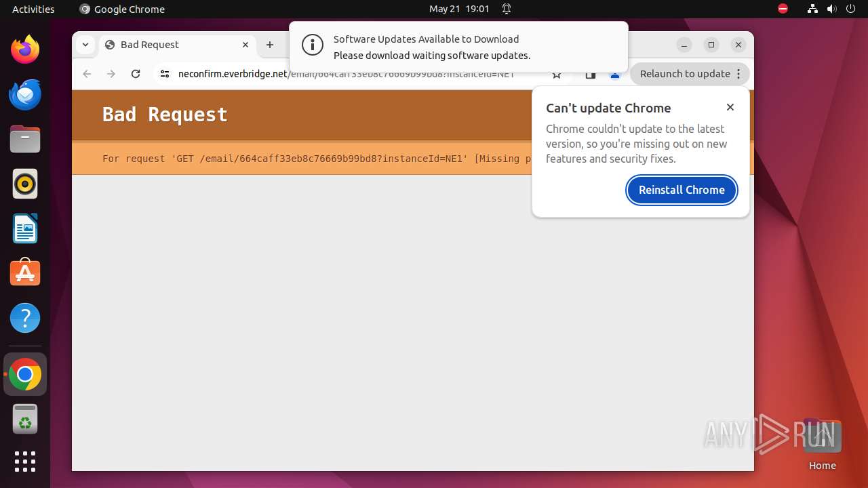Image resolution: width=868 pixels, height=488 pixels.
Task: Open volume control in top bar
Action: point(832,9)
